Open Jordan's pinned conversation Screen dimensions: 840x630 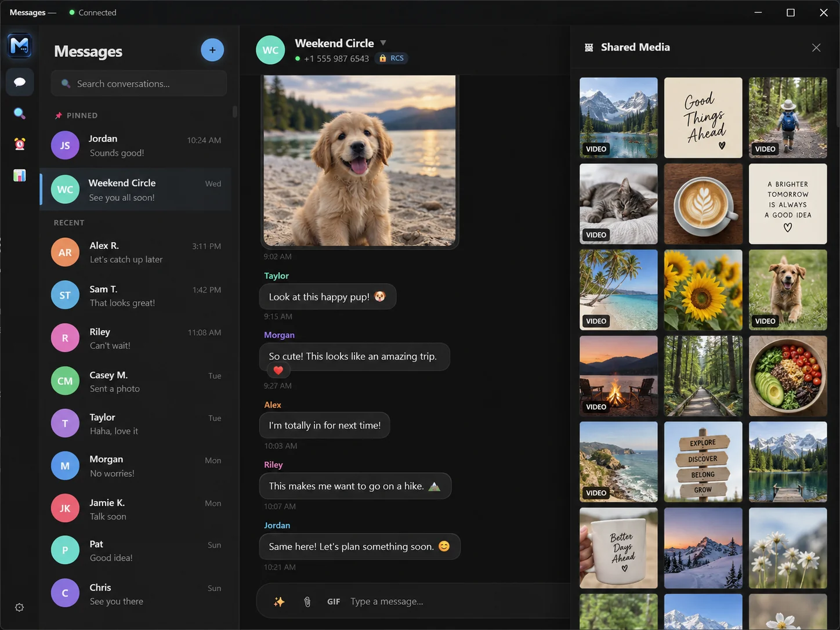point(136,146)
